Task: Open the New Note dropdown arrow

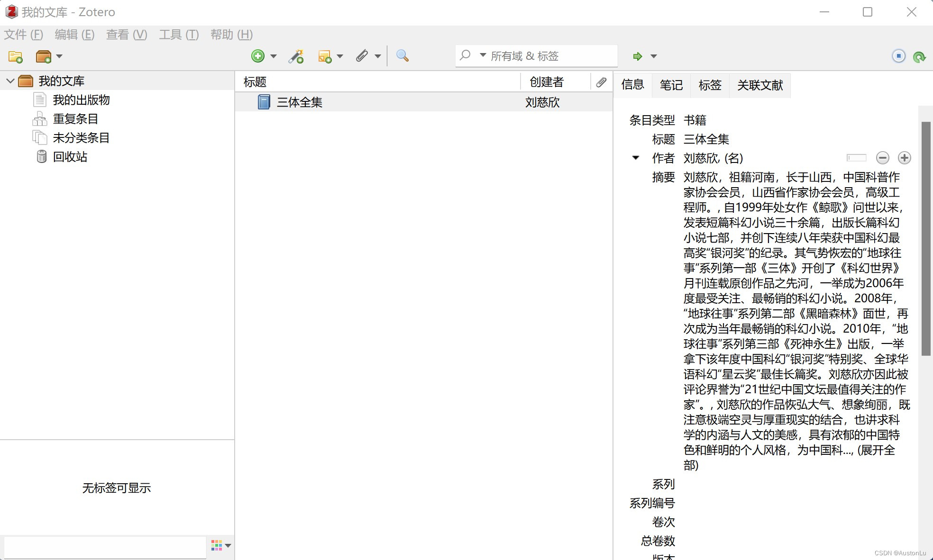Action: 340,56
